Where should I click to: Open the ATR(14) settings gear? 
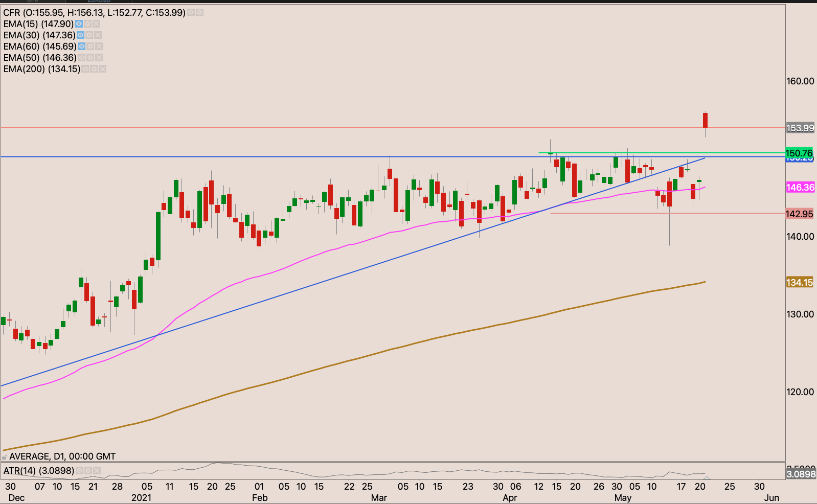88,470
